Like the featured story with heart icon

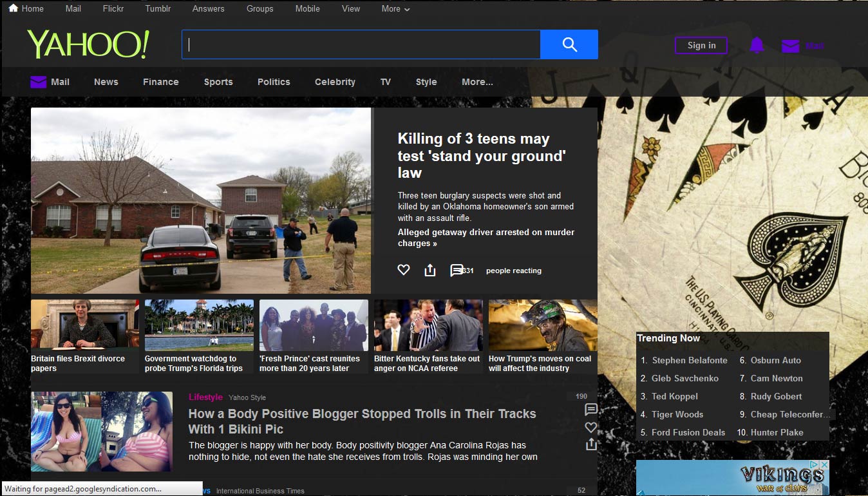[404, 270]
